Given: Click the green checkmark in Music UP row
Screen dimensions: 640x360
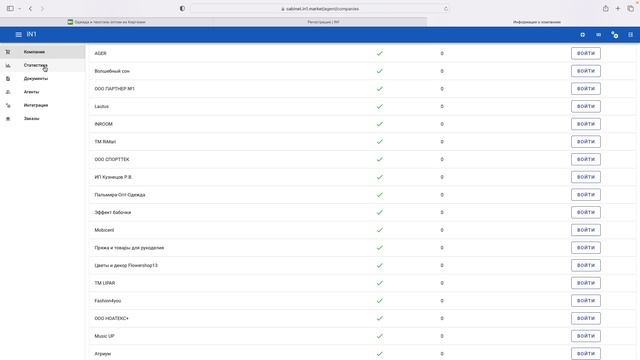Looking at the screenshot, I should tap(380, 336).
